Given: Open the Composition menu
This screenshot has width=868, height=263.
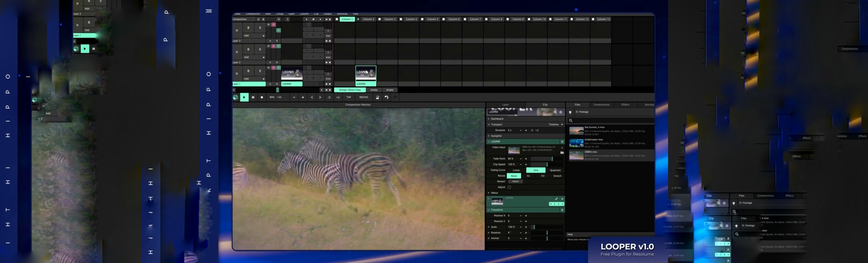Looking at the screenshot, I should click(253, 14).
